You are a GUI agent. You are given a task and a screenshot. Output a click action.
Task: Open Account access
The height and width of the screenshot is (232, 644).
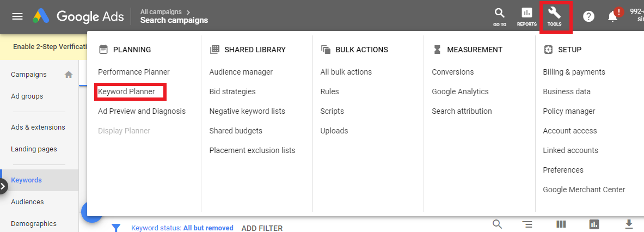click(570, 131)
